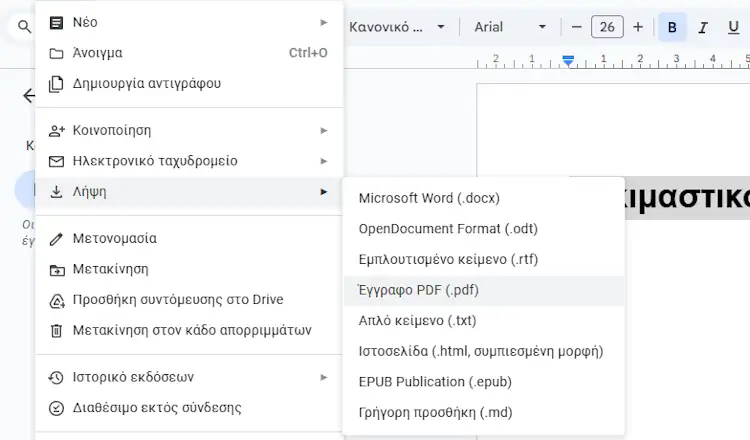Viewport: 750px width, 440px height.
Task: Click the trash bin icon
Action: pyautogui.click(x=56, y=330)
